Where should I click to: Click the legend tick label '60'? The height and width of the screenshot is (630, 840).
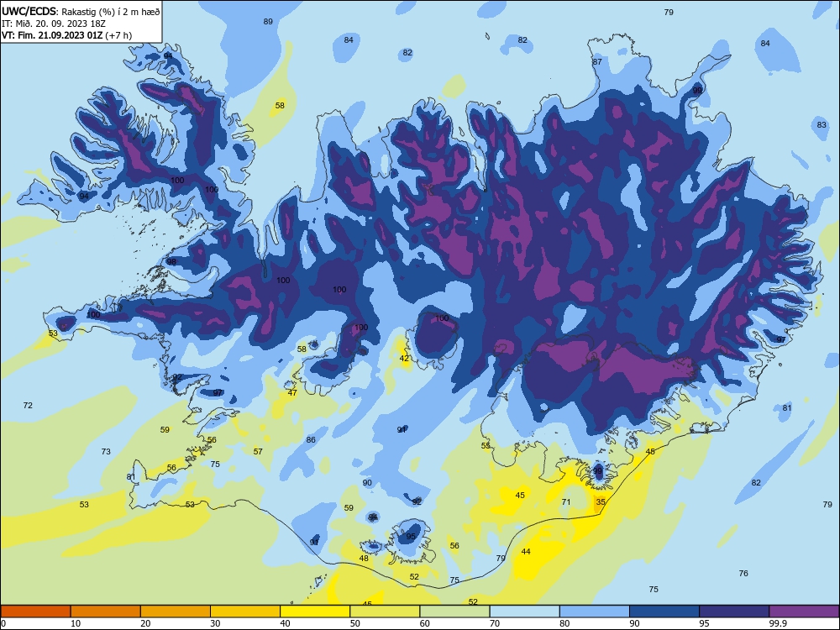(425, 623)
